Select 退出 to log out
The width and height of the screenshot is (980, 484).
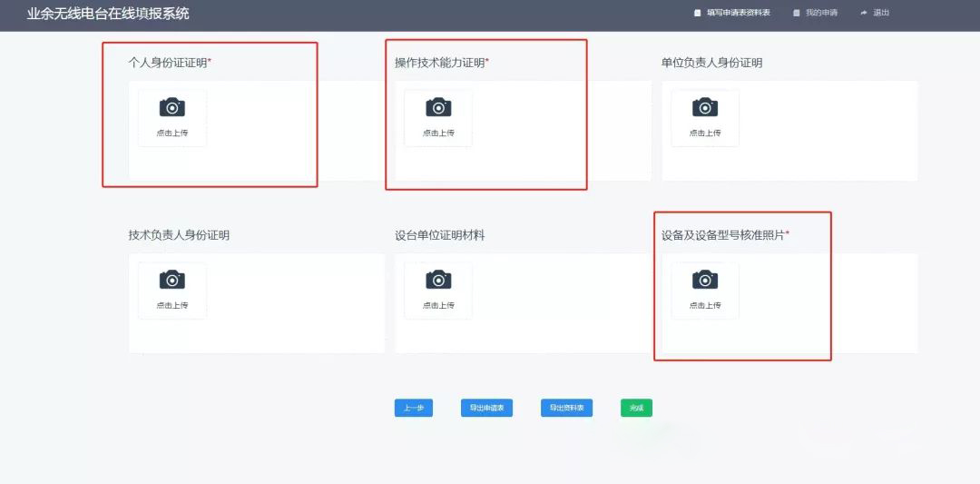pos(881,13)
